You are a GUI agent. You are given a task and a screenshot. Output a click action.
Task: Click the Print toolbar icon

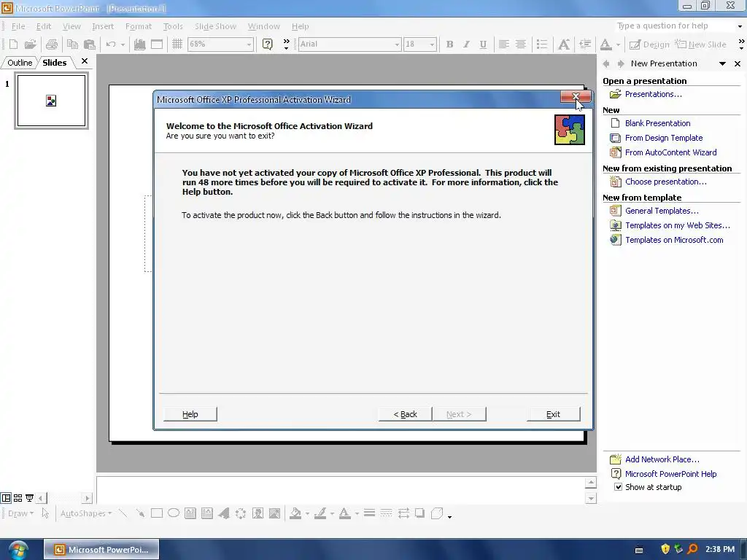point(52,44)
